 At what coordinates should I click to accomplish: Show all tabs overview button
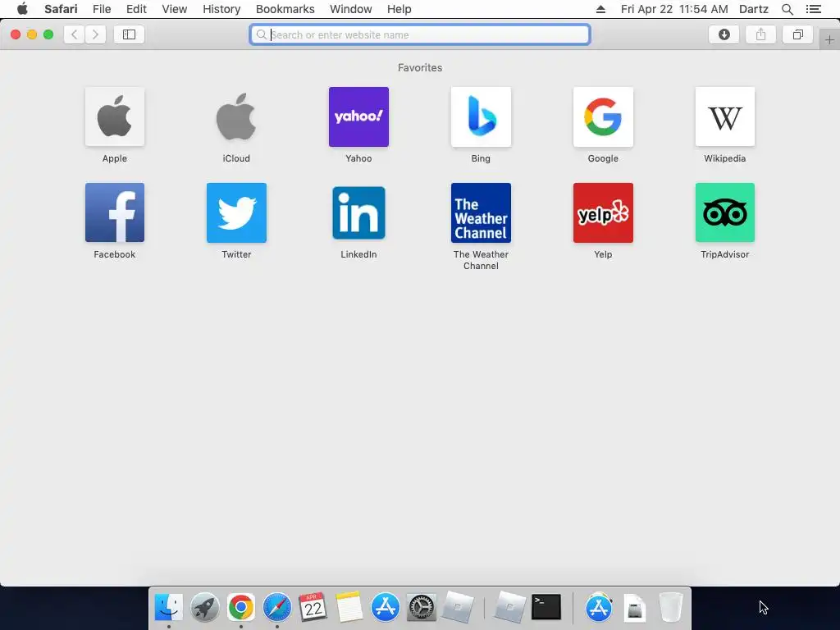(x=797, y=34)
